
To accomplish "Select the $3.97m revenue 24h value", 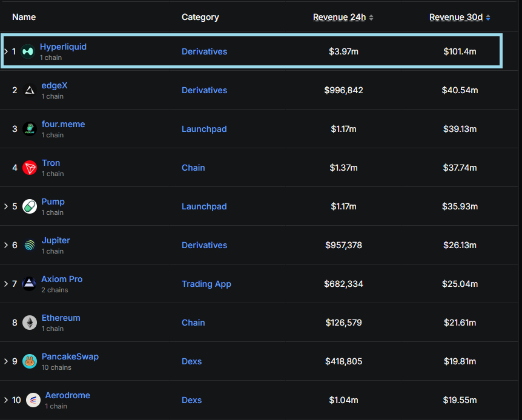I will point(343,51).
